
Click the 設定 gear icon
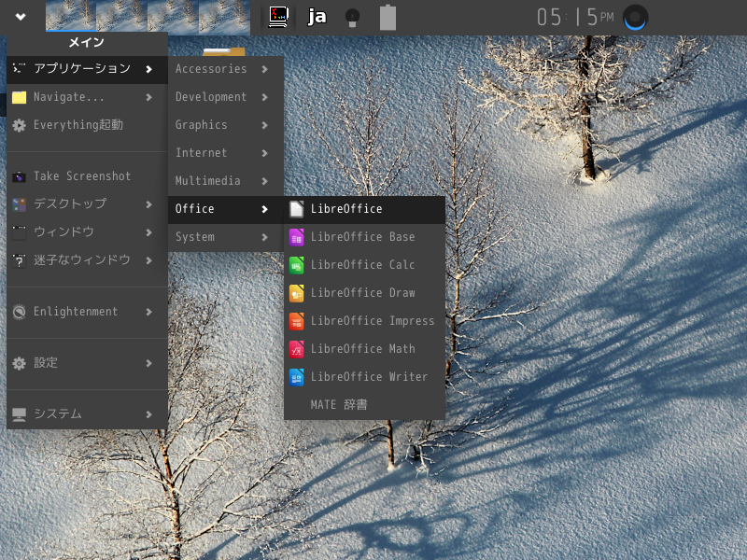(19, 363)
